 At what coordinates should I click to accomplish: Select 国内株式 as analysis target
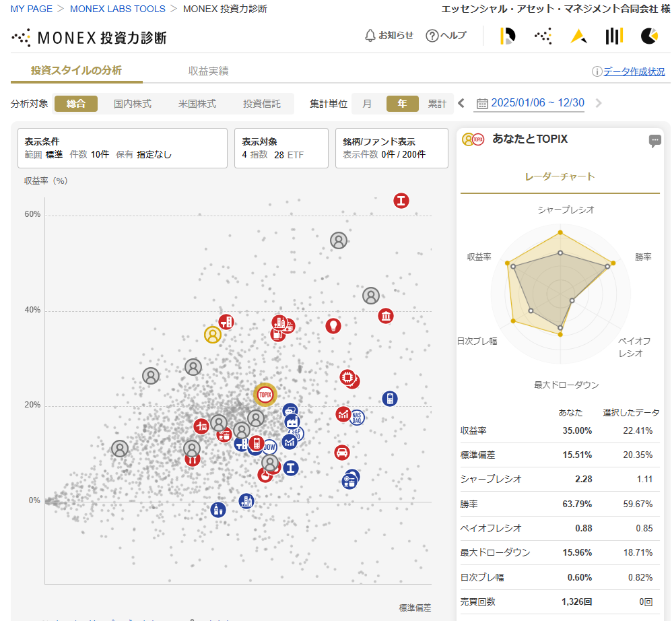[133, 104]
